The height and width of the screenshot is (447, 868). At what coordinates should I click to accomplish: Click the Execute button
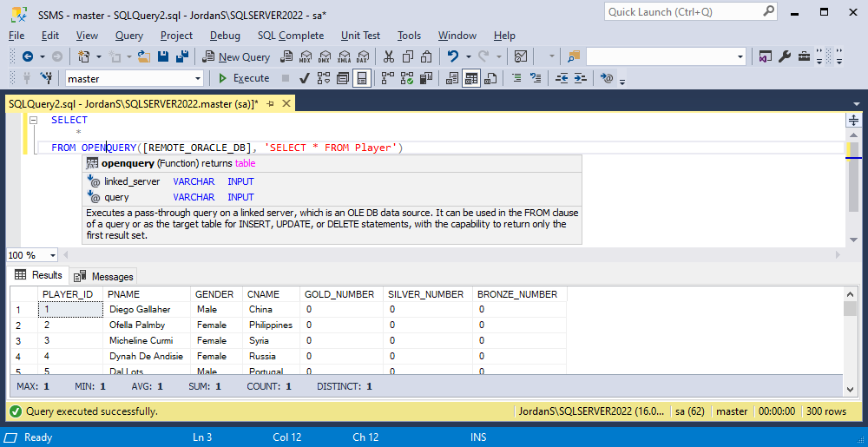(x=244, y=79)
